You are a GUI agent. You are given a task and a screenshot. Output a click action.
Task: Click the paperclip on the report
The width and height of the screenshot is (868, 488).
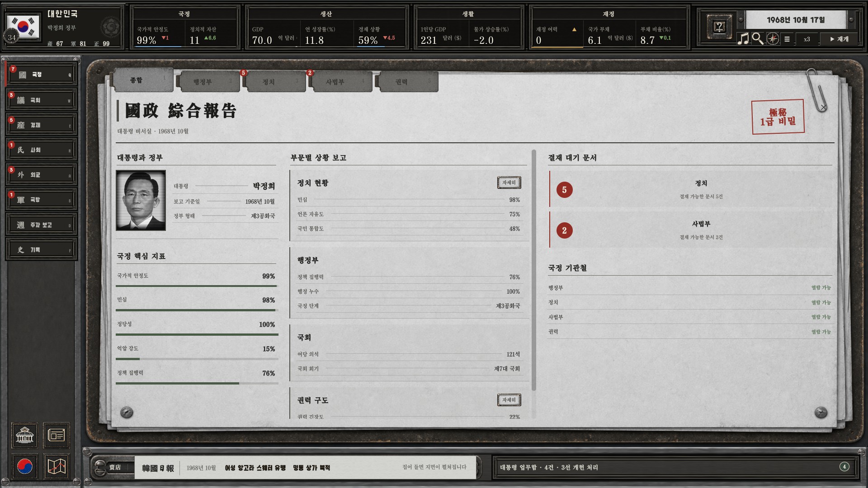point(816,90)
